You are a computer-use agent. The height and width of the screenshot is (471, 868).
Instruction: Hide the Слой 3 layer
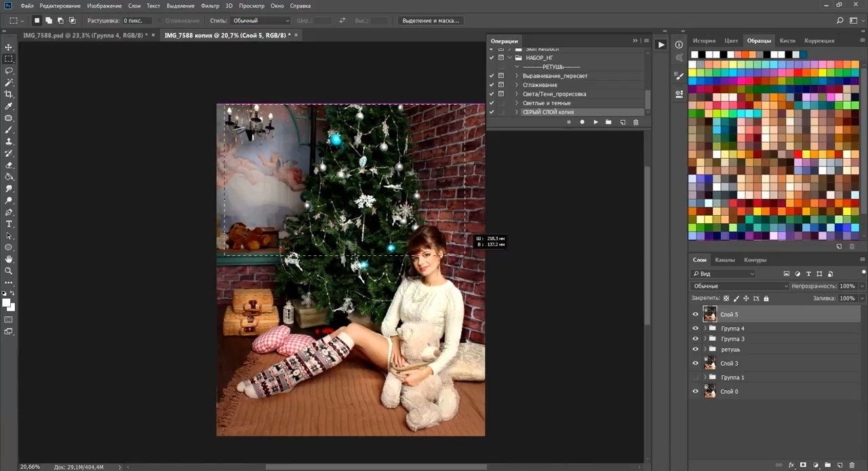(x=695, y=363)
